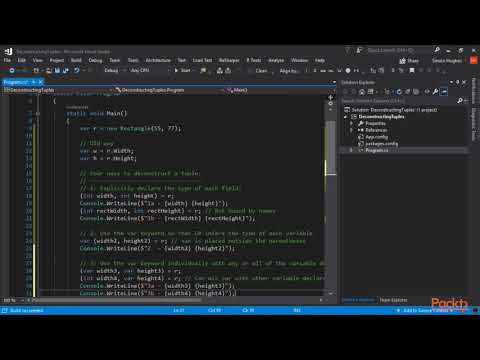Click the Solution Explorer View Code icon
This screenshot has height=360, width=480.
click(427, 92)
